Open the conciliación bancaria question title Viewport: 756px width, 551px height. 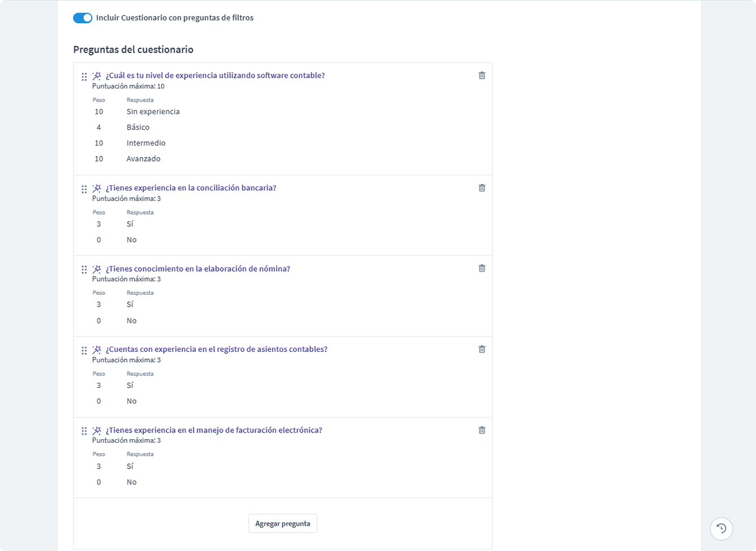tap(191, 188)
